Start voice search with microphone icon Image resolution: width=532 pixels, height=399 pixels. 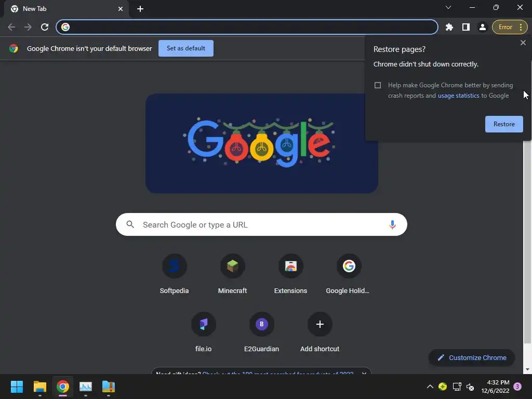392,224
